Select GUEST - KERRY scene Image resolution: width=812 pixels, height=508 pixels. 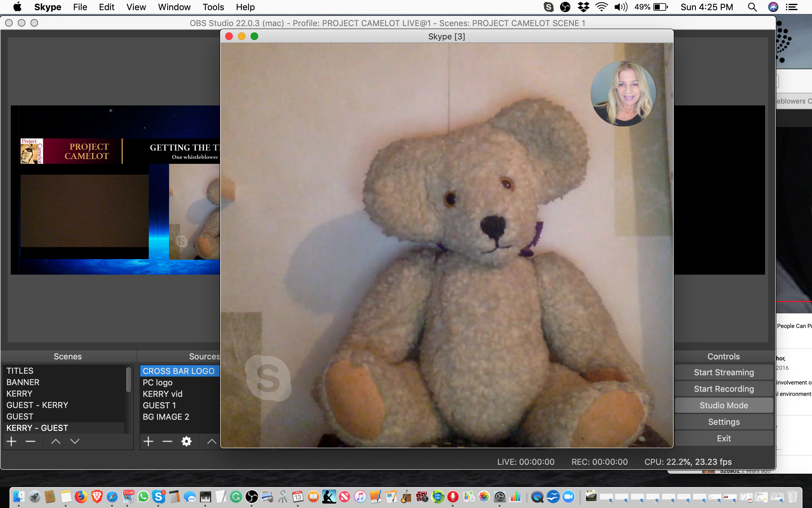[64, 405]
